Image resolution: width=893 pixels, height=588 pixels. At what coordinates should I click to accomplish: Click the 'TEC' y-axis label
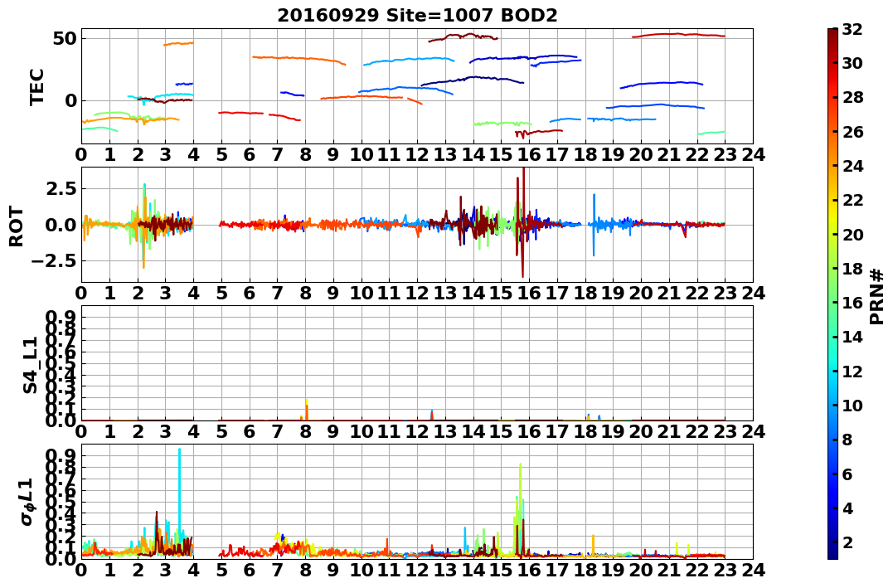coord(37,86)
